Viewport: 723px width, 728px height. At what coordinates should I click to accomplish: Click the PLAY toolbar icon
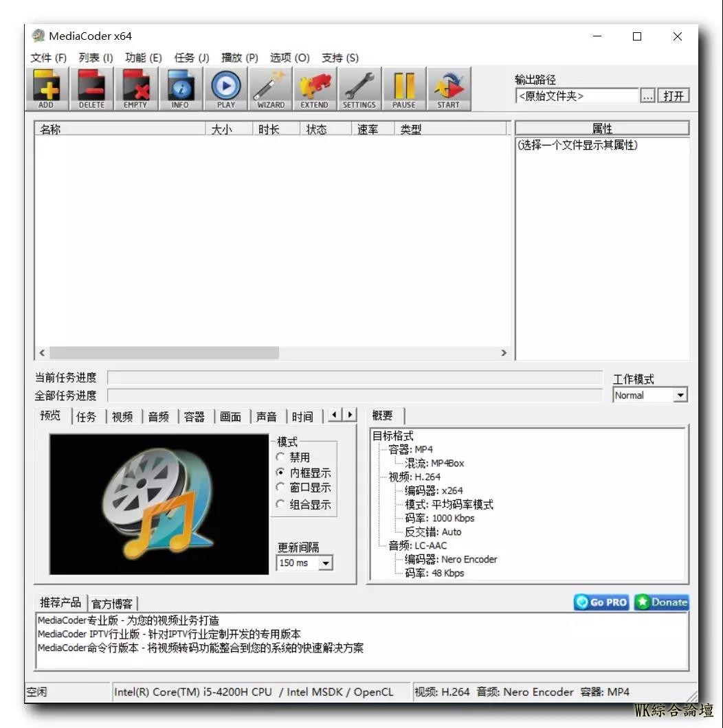[226, 89]
